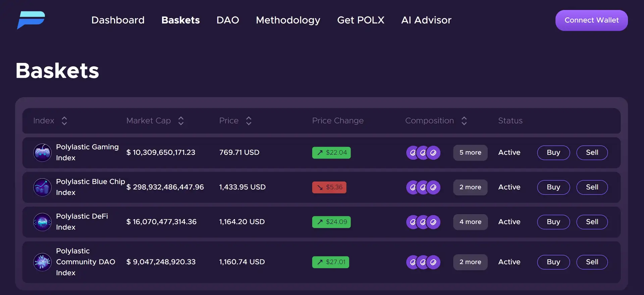Viewport: 644px width, 295px height.
Task: Sort table by Price column
Action: click(x=249, y=121)
